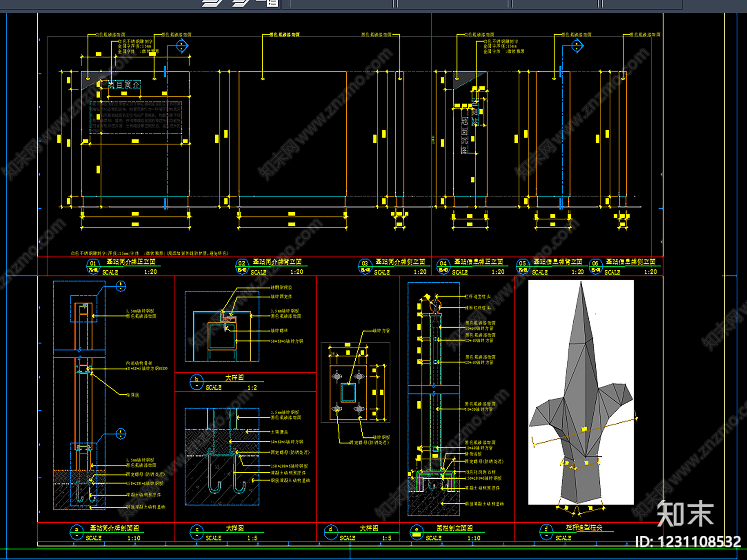Click the ID: 1231108532 text
Screen dimensions: 747x560
click(x=688, y=542)
